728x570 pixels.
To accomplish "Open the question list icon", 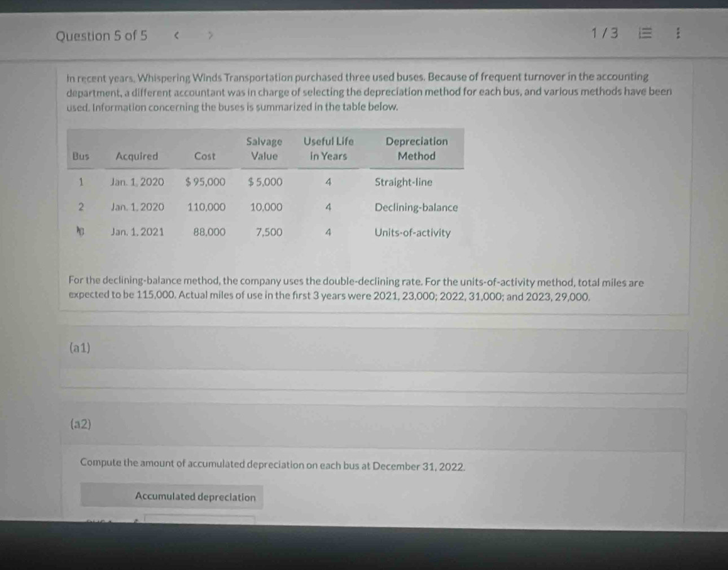I will [x=644, y=33].
